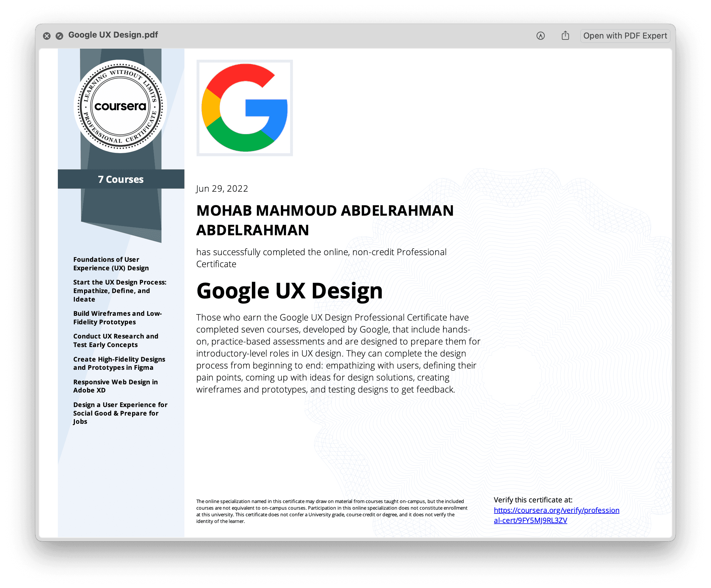Close the Quick Look preview window
Image resolution: width=711 pixels, height=588 pixels.
47,36
